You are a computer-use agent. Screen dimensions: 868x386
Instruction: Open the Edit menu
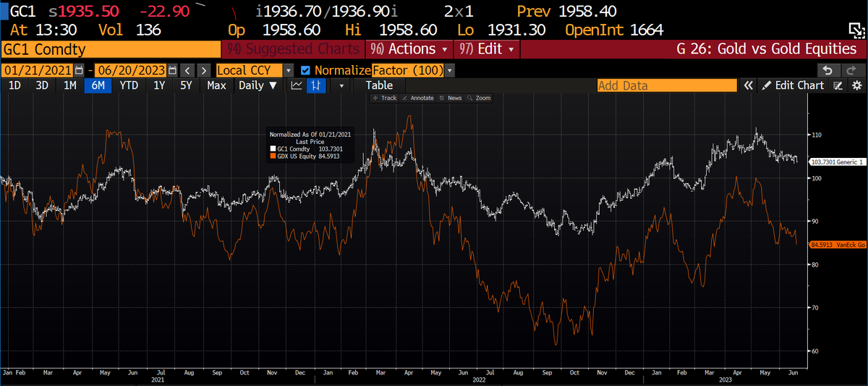pos(487,49)
